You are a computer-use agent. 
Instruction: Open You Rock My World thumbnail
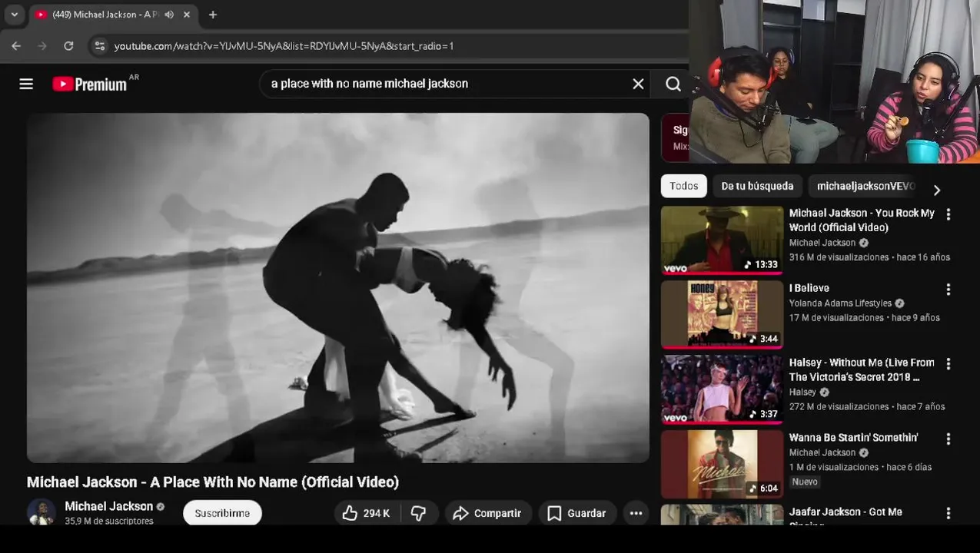(722, 240)
